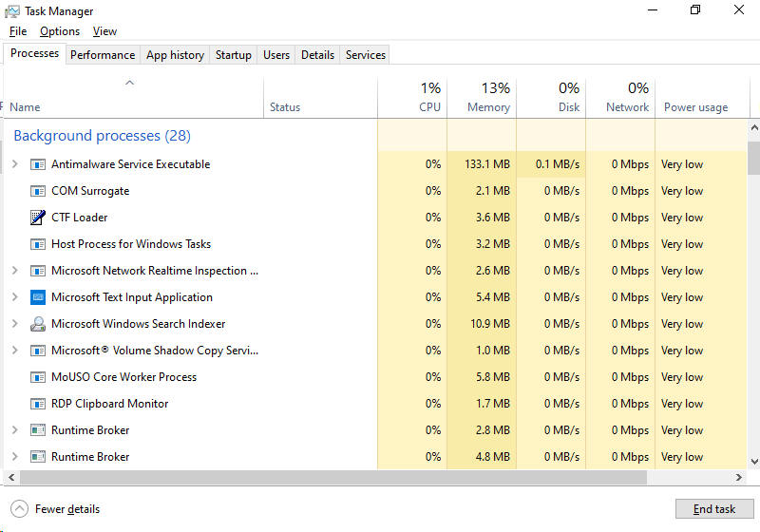760x532 pixels.
Task: Open the View menu
Action: point(104,31)
